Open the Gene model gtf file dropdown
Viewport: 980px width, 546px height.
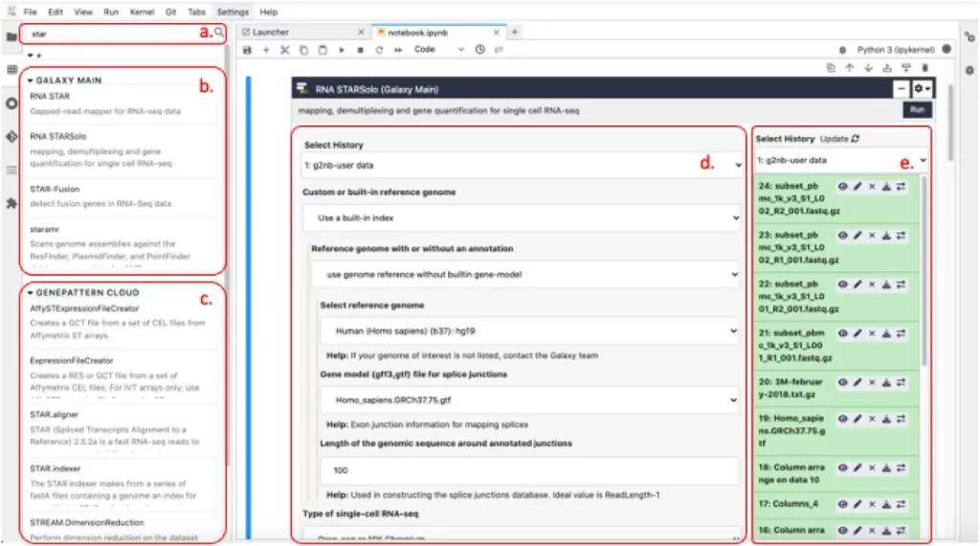tap(530, 399)
